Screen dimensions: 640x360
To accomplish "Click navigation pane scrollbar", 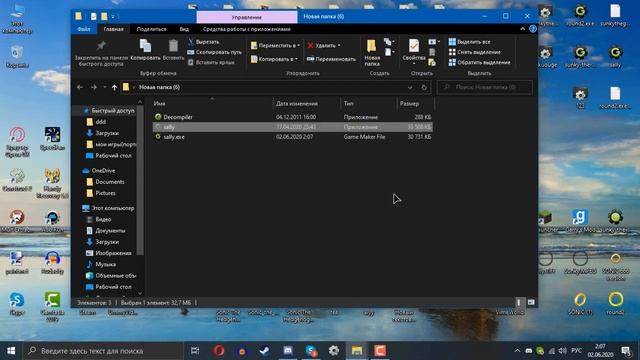I will (140, 180).
